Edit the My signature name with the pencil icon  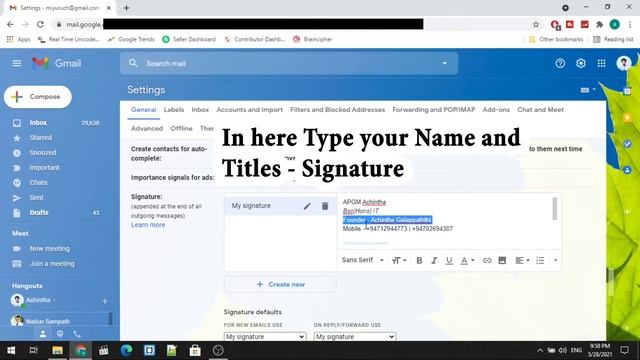307,206
